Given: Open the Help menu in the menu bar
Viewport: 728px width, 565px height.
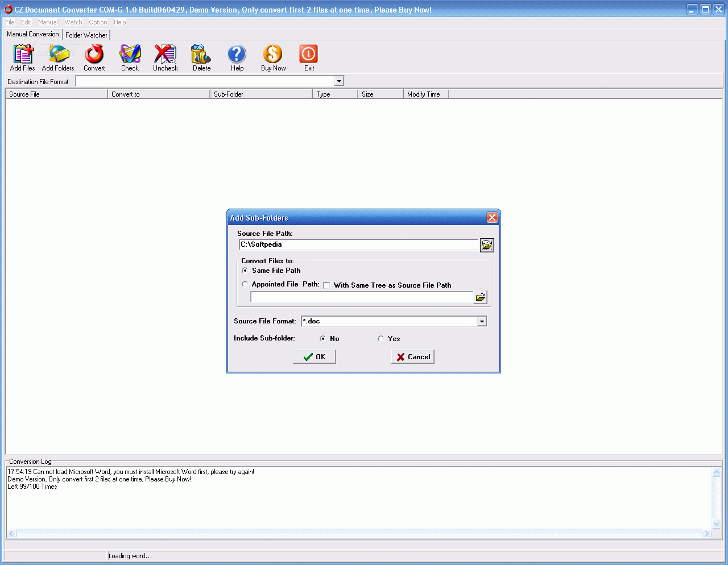Looking at the screenshot, I should [x=119, y=22].
